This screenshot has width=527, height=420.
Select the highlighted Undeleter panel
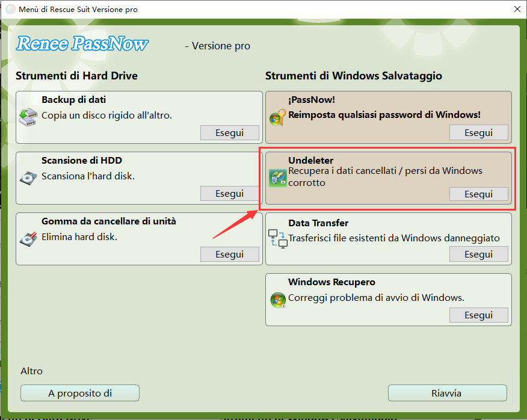click(388, 178)
